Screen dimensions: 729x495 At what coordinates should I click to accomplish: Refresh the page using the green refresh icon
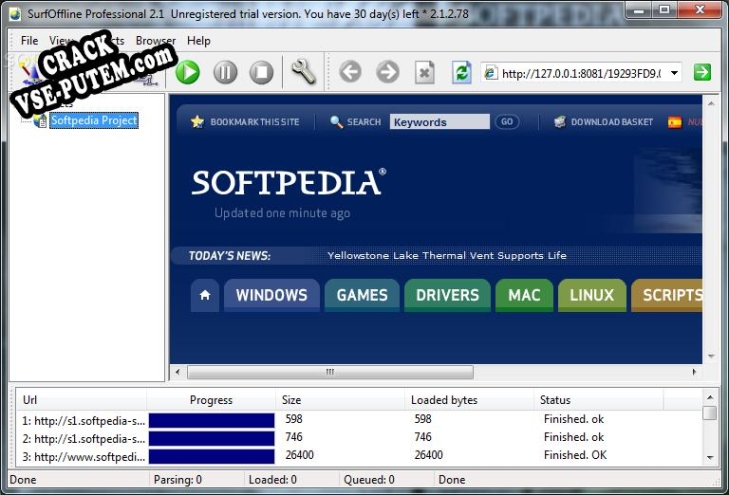[x=461, y=72]
